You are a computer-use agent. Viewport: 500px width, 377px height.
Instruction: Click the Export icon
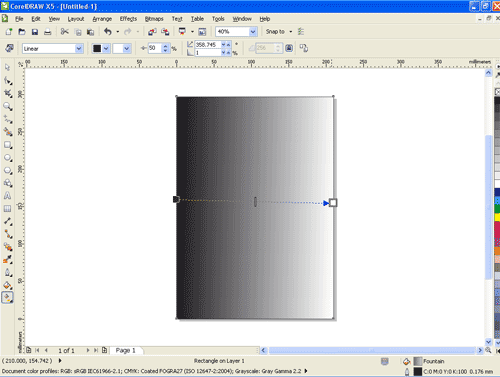165,32
